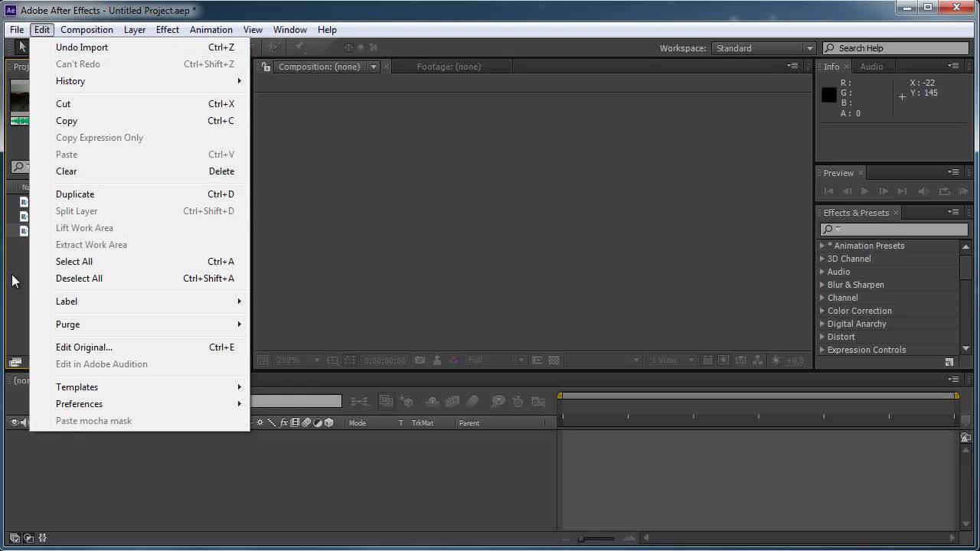Click into the Search Help field

point(896,48)
